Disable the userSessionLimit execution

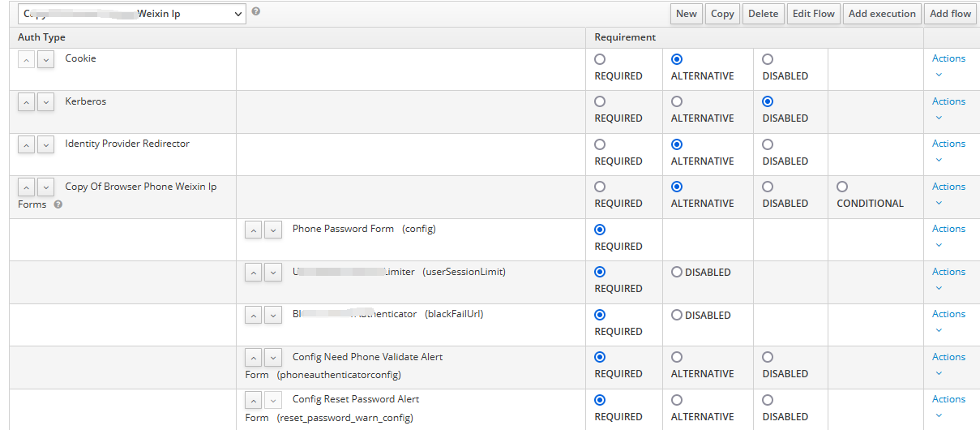(x=677, y=273)
